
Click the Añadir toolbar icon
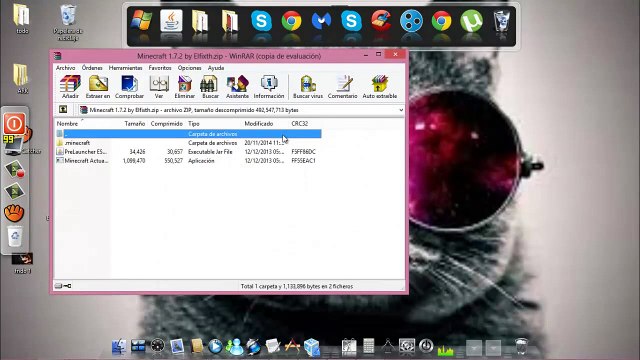point(70,86)
